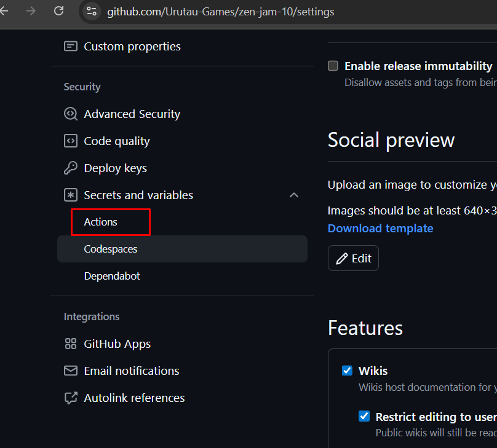Click the Code quality icon
497x448 pixels.
71,141
